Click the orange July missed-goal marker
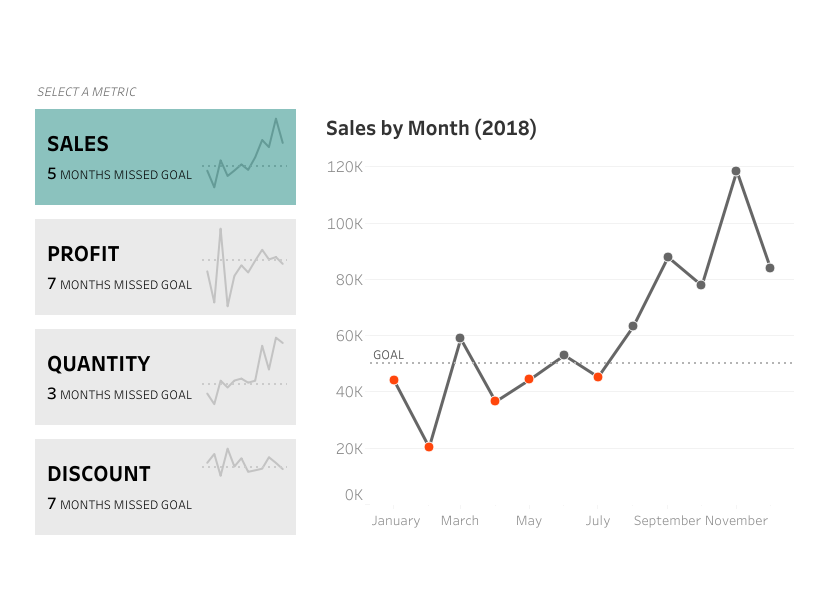This screenshot has width=819, height=599. [598, 376]
